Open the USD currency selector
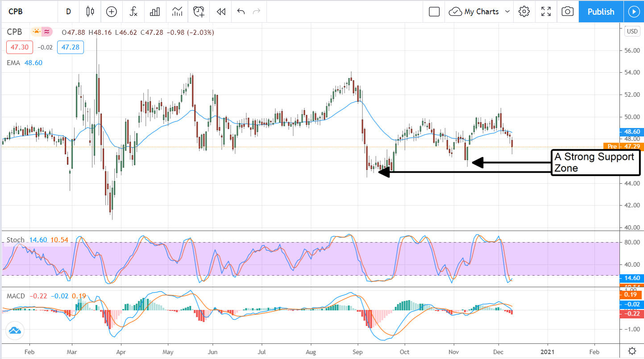 632,31
